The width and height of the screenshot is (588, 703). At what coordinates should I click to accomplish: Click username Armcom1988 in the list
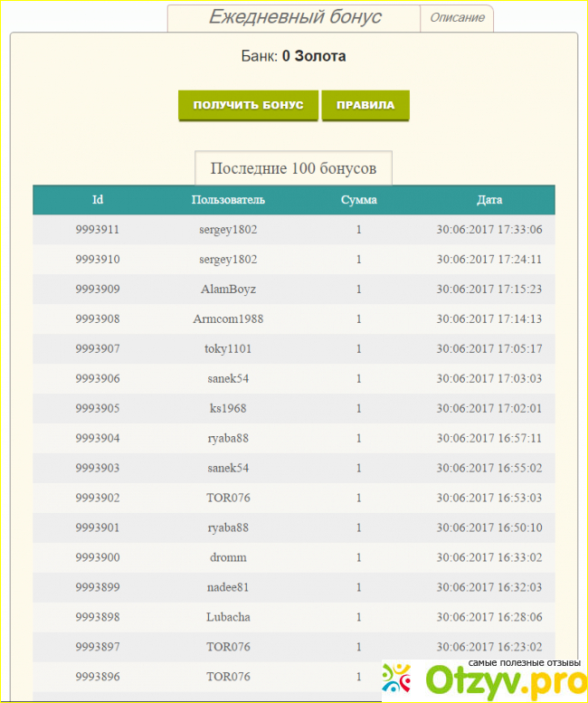tap(228, 319)
